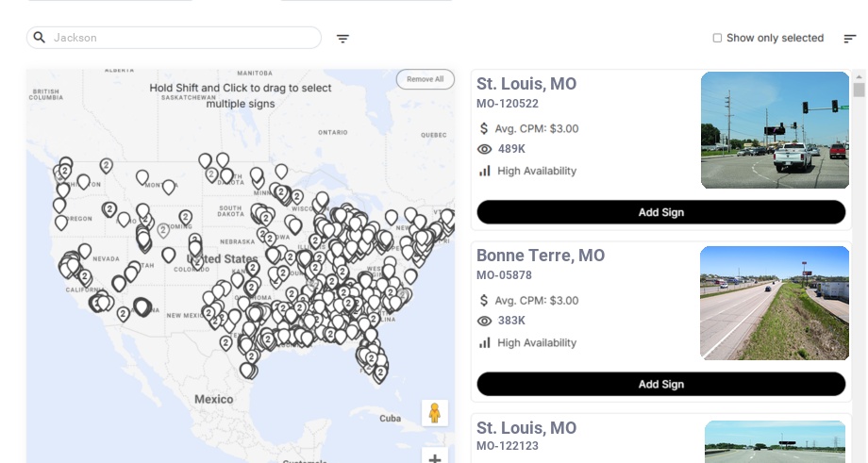Viewport: 868px width, 463px height.
Task: Open the filter icon beside search
Action: pyautogui.click(x=343, y=39)
